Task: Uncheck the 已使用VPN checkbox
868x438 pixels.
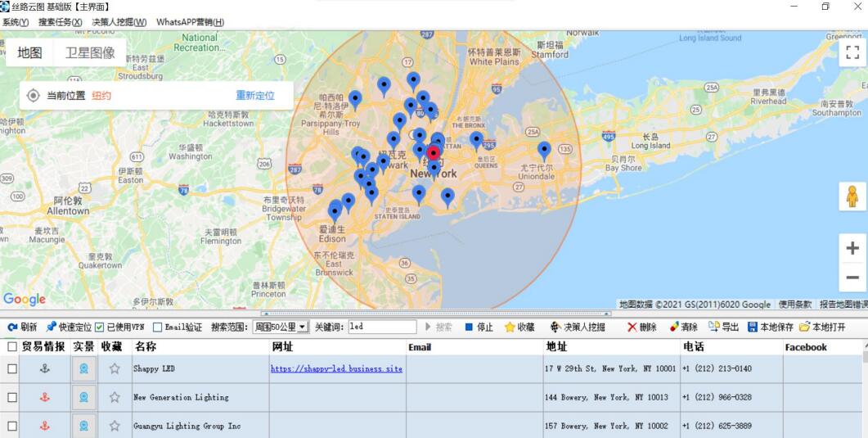Action: click(x=100, y=327)
